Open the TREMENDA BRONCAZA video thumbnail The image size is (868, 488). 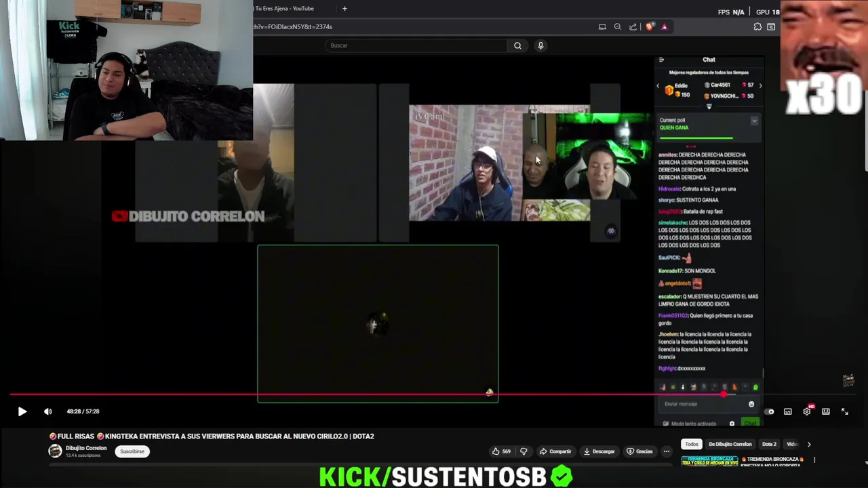click(709, 460)
